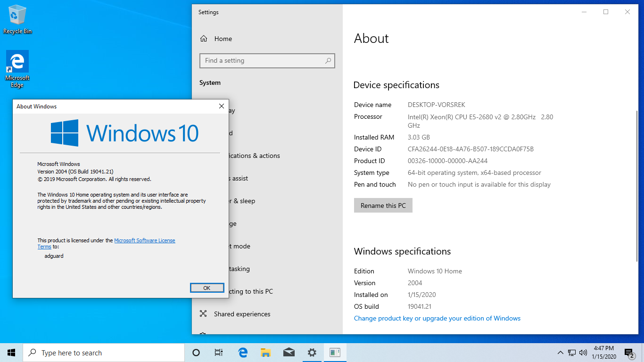Click the Device ID value CFA26244-0E18
The width and height of the screenshot is (644, 362).
click(471, 149)
